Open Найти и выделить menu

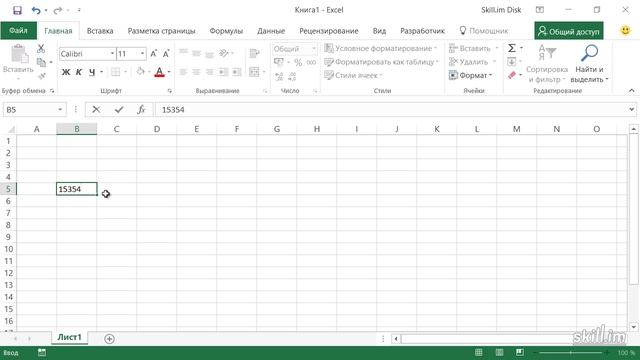[589, 63]
